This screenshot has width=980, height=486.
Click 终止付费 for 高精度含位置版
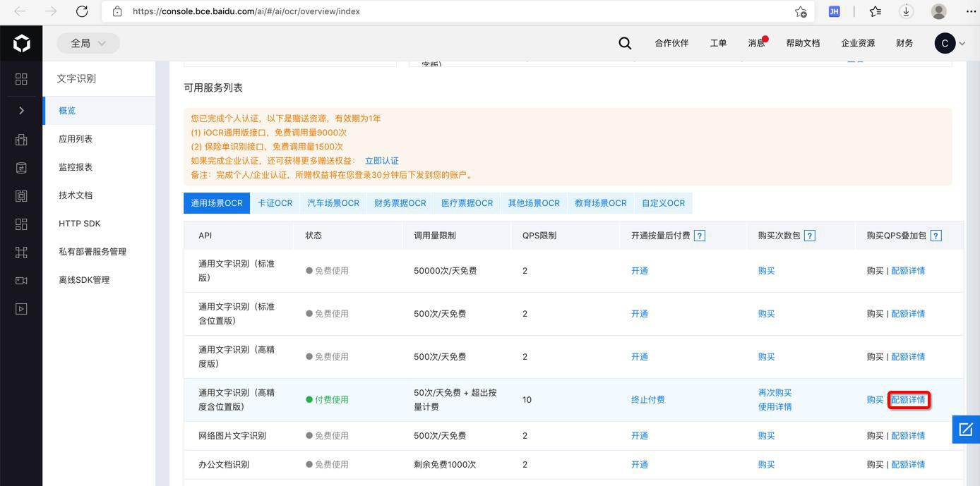tap(648, 400)
